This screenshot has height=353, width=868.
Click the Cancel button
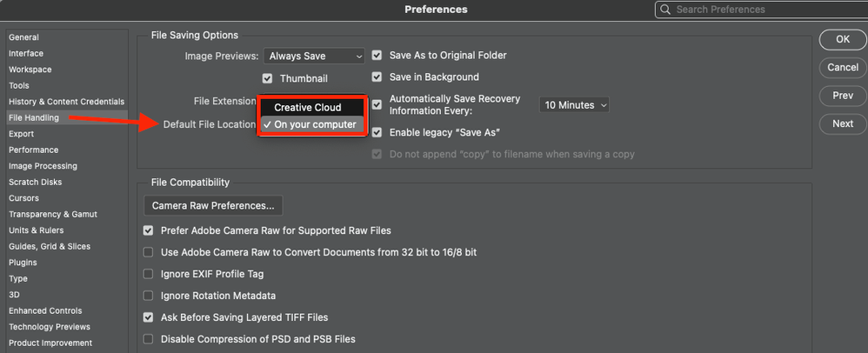click(842, 68)
